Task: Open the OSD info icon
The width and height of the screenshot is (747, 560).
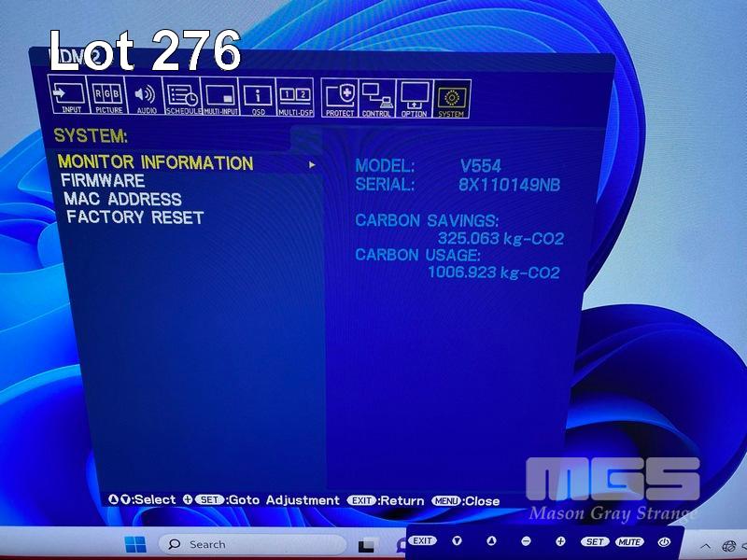Action: coord(258,98)
